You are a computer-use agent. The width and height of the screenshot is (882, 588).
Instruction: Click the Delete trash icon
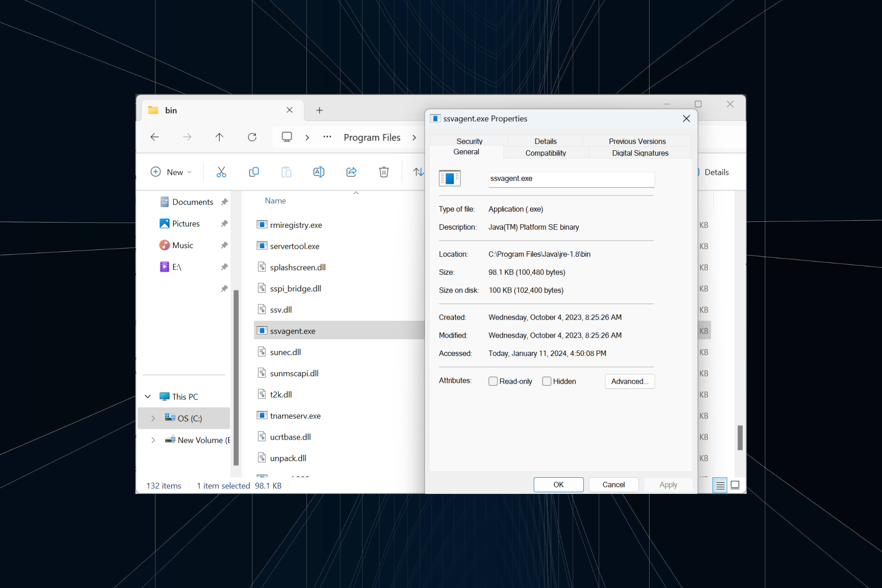point(384,172)
